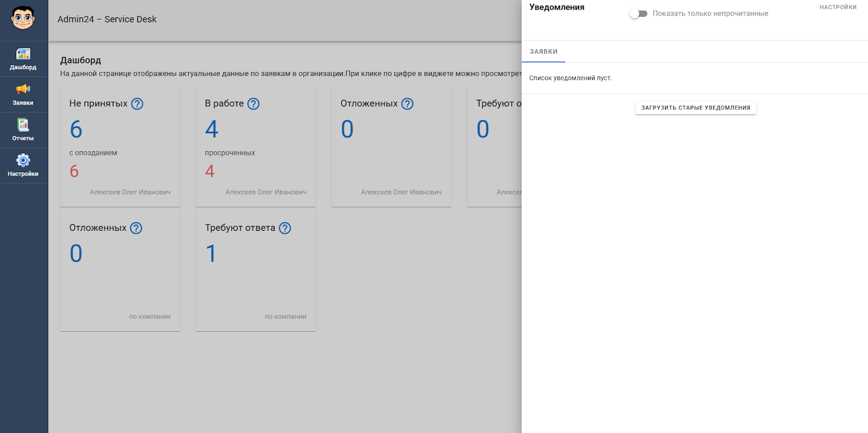Click the 0 in top-row Отложенных card
This screenshot has height=433, width=868.
(x=347, y=129)
